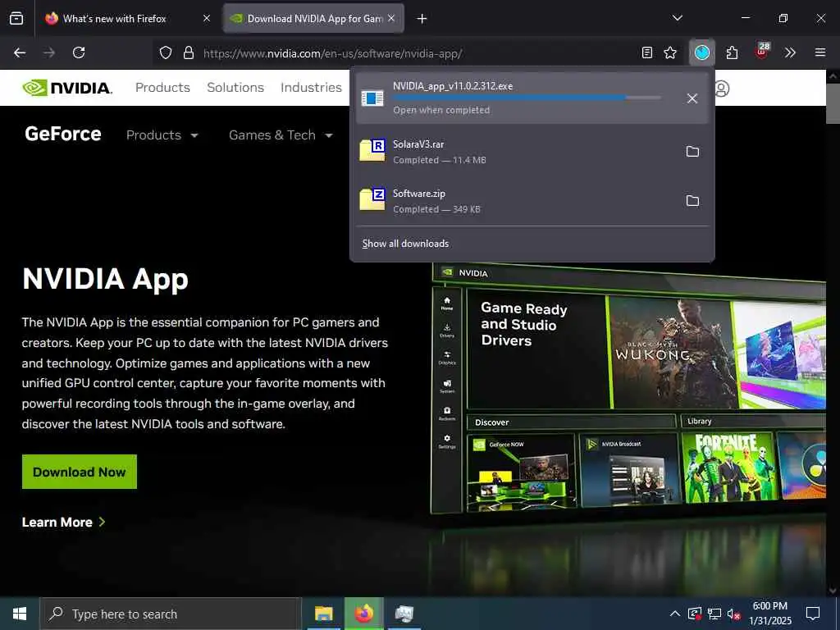Show more tools overflow chevrons

(790, 52)
